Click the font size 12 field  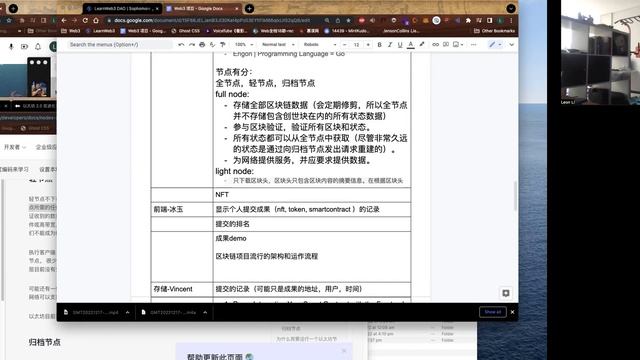point(356,44)
